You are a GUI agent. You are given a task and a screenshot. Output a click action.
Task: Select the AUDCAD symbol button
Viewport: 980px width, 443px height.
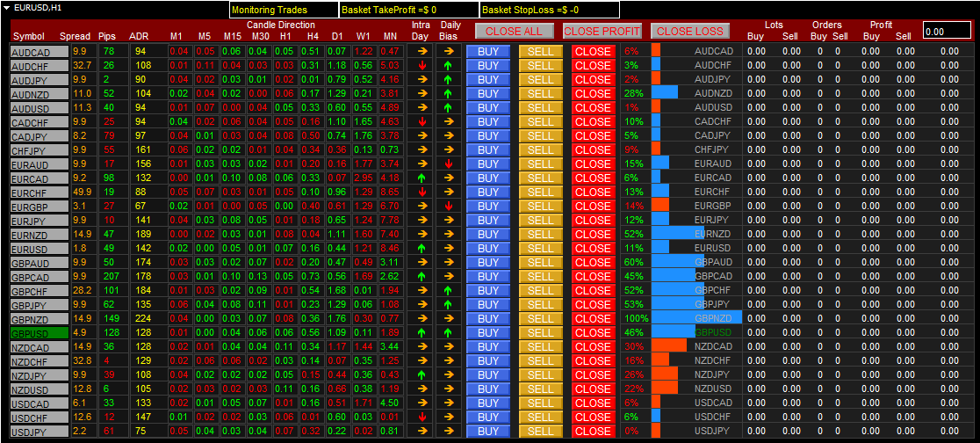40,52
